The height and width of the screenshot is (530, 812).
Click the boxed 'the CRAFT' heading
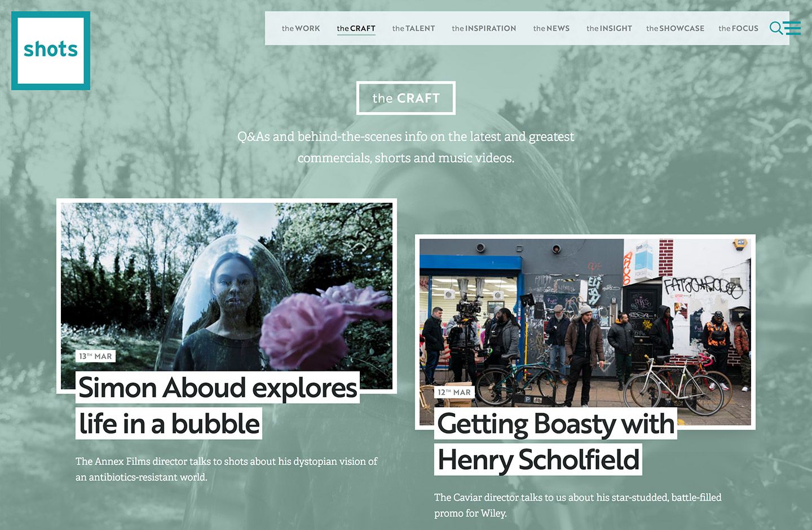[x=406, y=98]
